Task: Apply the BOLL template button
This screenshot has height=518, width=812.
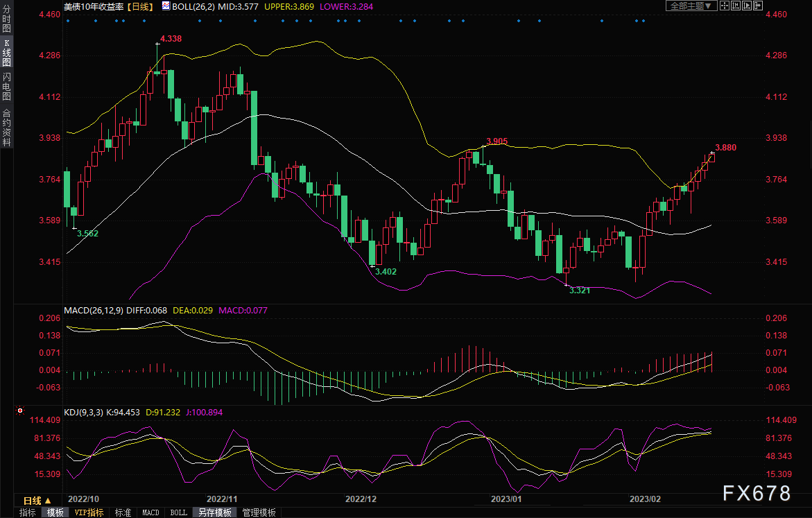Action: 178,512
